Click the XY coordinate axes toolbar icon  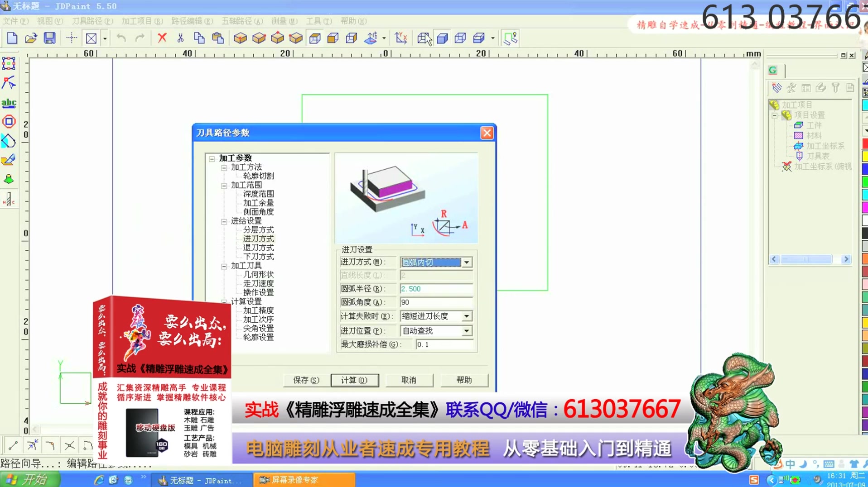(x=400, y=38)
